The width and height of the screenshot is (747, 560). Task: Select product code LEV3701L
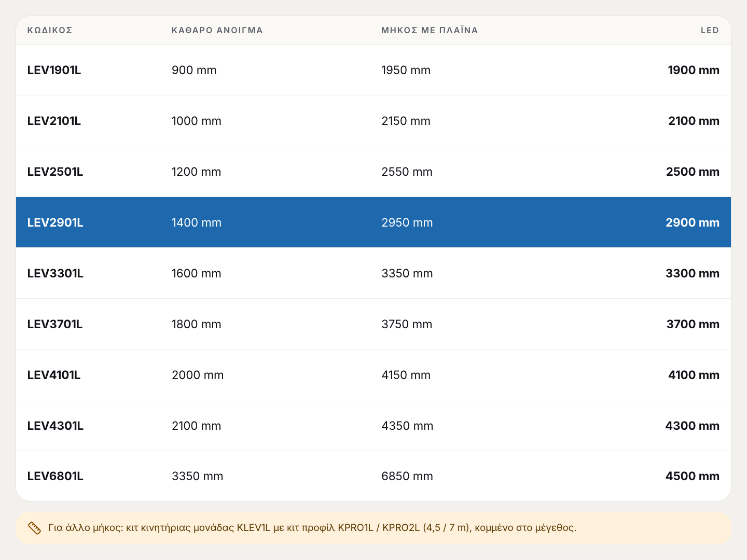[55, 324]
